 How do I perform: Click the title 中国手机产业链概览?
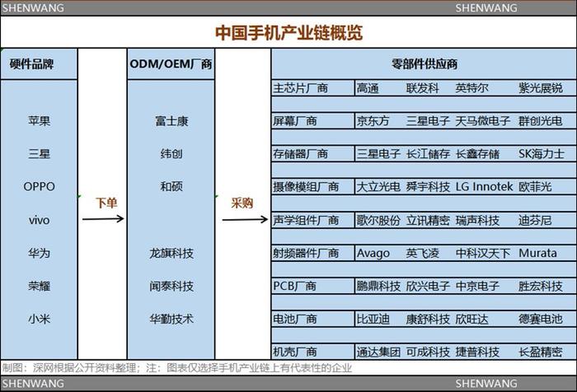click(288, 33)
